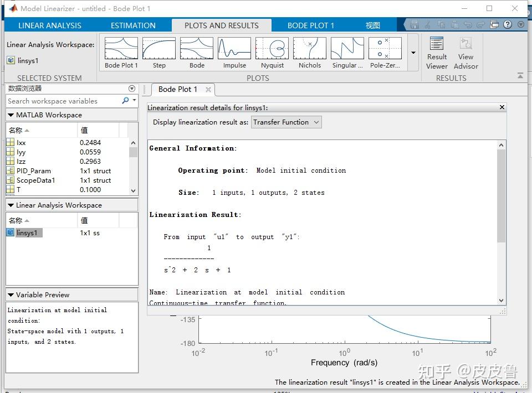
Task: Open the Transfer Function display dropdown
Action: point(286,122)
